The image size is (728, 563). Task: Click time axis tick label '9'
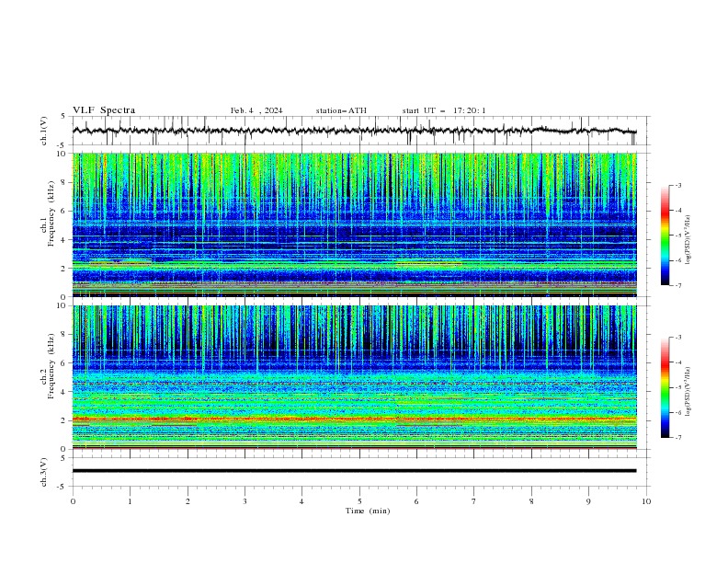[x=588, y=501]
